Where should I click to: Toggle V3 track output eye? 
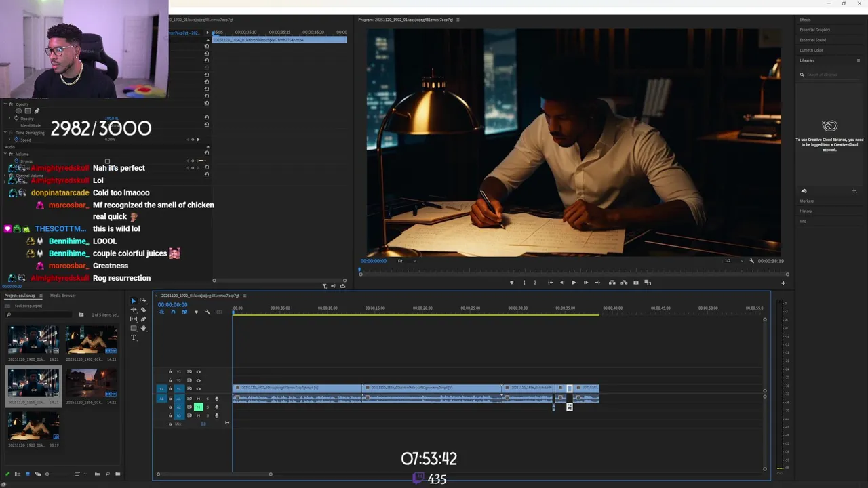click(199, 372)
